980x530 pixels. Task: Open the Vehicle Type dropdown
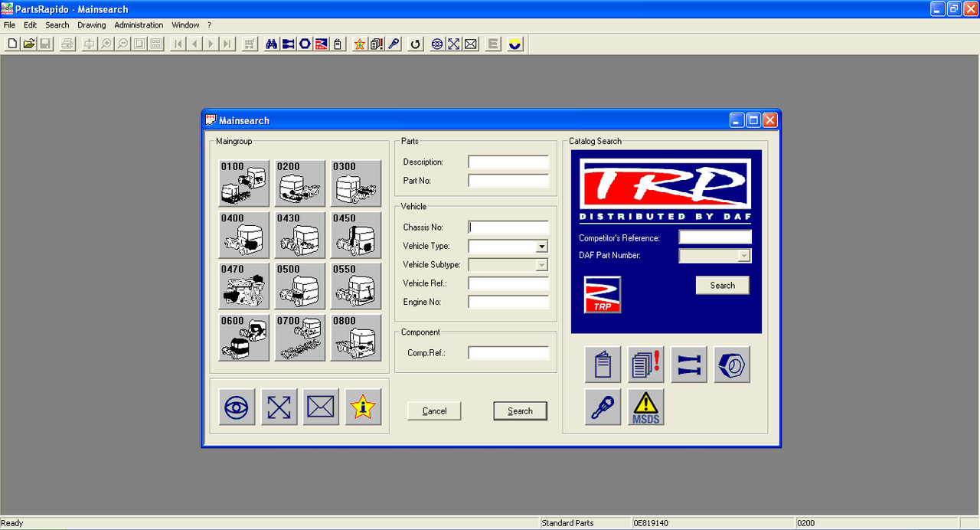tap(542, 247)
